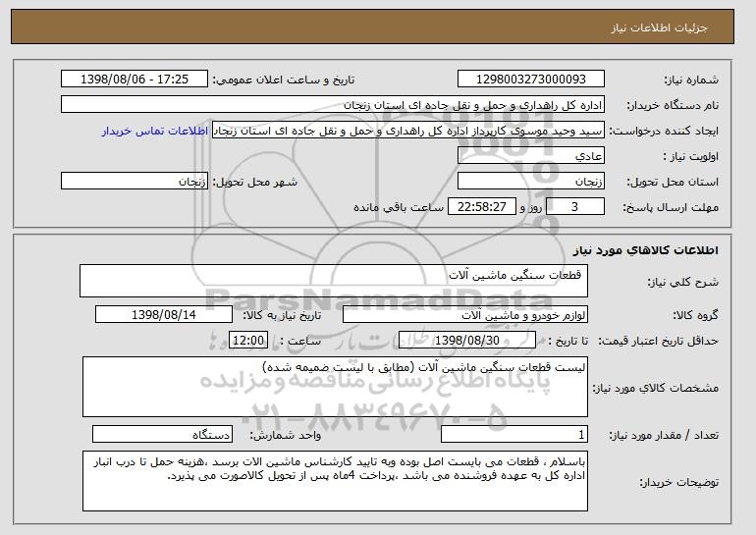Click the ایجاد کننده درخواست field
The height and width of the screenshot is (535, 756).
(408, 131)
